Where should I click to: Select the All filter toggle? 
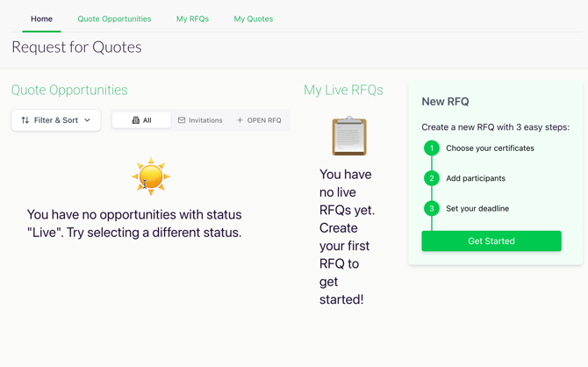(x=141, y=120)
